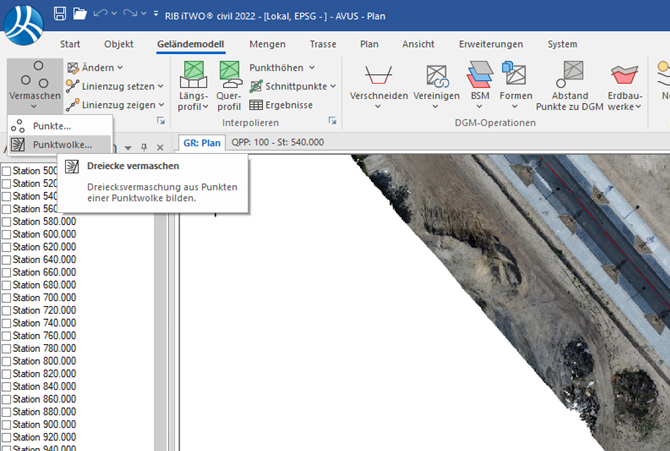This screenshot has height=451, width=670.
Task: Tick the Station 860.000 checkbox
Action: coord(7,399)
